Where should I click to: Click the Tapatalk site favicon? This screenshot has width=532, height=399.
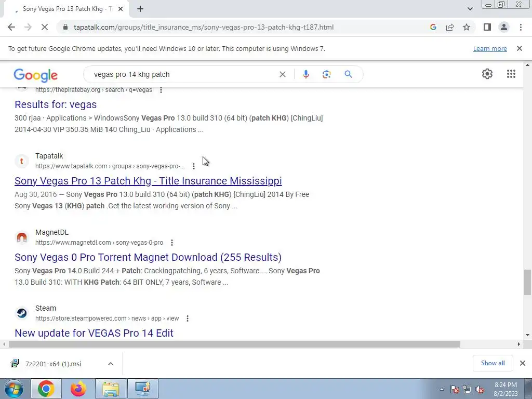tap(22, 161)
